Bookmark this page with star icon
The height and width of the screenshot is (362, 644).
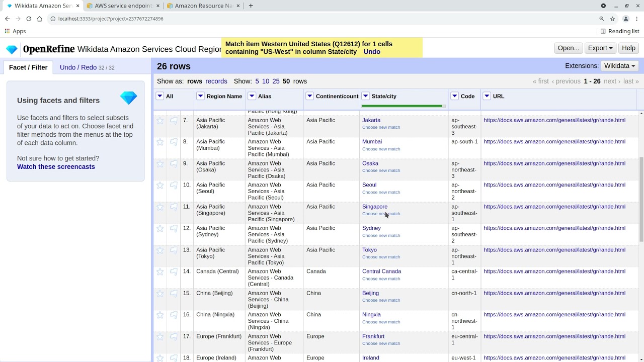(x=612, y=19)
